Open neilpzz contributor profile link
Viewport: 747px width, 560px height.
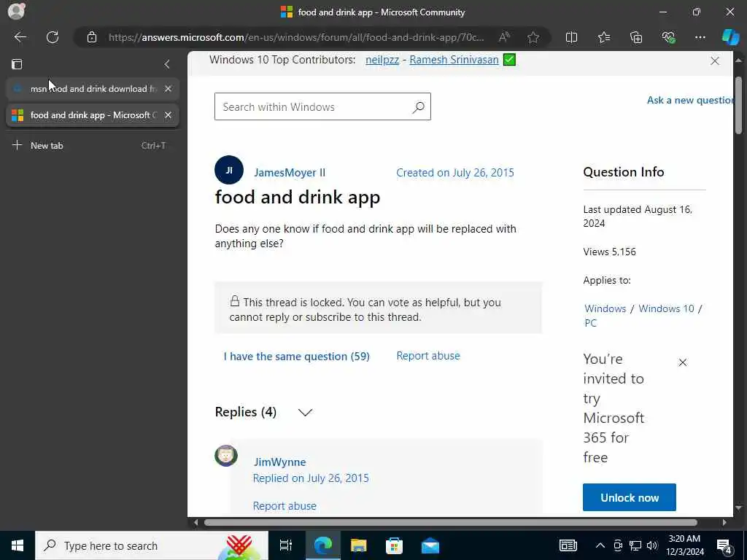[x=382, y=60]
